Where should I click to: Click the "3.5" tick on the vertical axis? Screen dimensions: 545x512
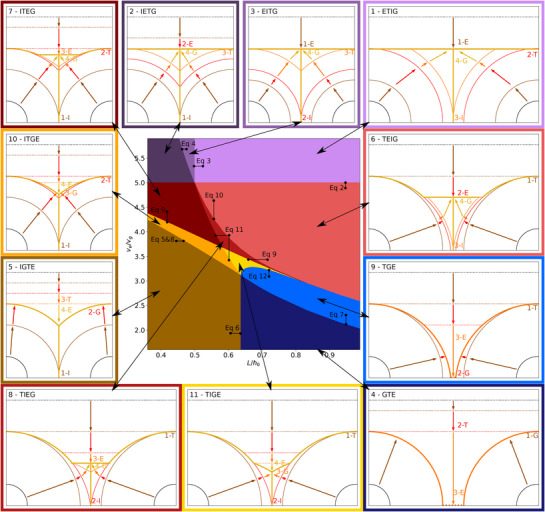point(140,257)
